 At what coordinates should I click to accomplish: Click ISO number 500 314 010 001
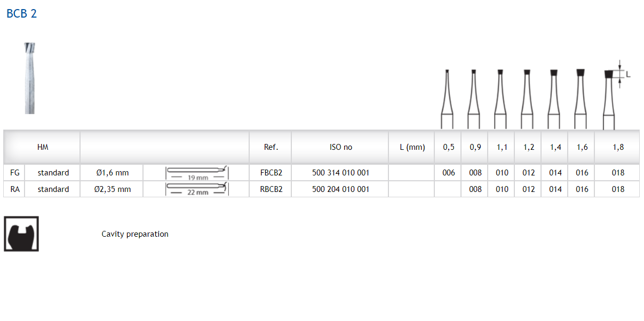(340, 173)
